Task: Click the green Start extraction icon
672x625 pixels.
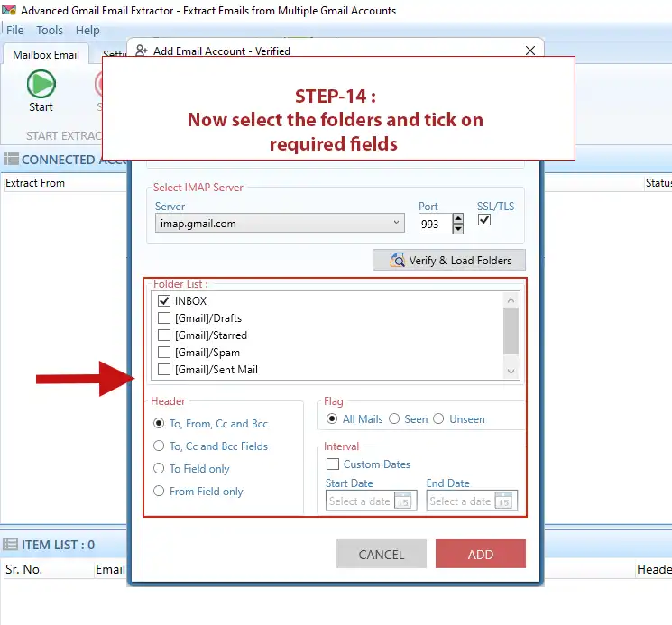Action: tap(41, 84)
